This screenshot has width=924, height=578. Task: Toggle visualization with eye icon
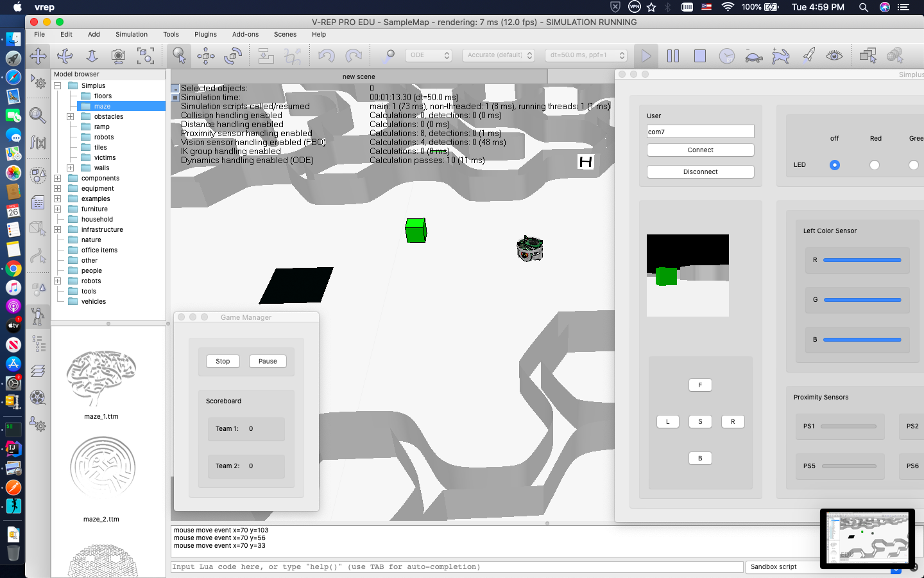click(x=834, y=56)
